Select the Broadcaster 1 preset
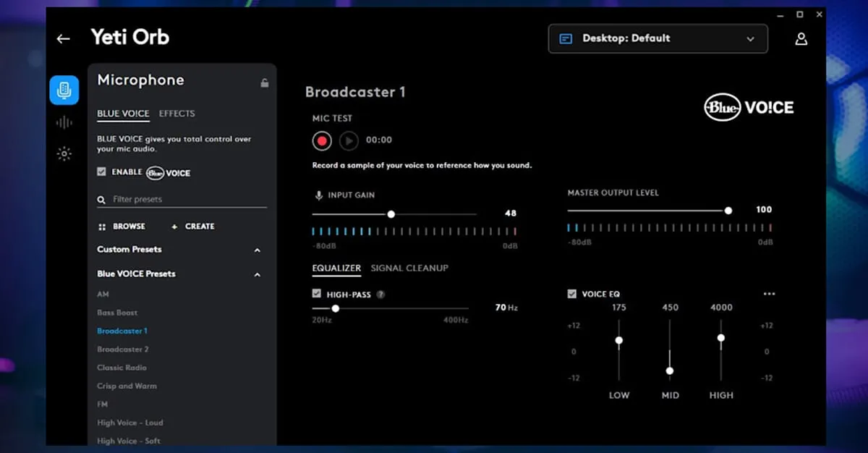868x453 pixels. (x=122, y=331)
